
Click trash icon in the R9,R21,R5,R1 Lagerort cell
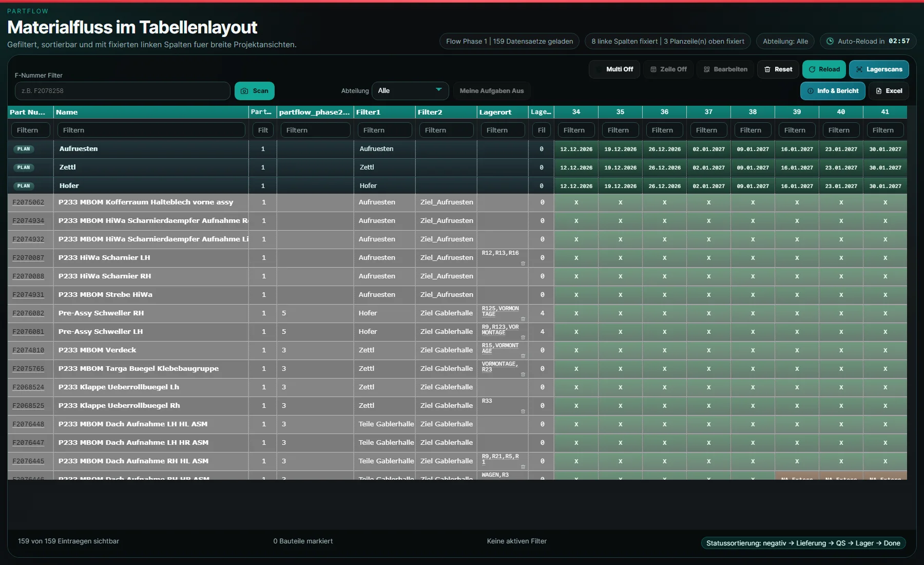[523, 467]
